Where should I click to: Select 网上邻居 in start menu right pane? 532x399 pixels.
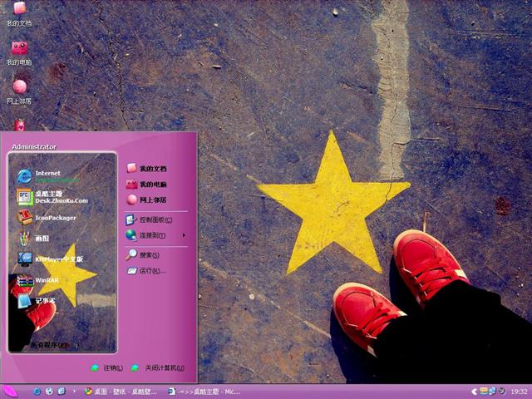click(x=146, y=199)
